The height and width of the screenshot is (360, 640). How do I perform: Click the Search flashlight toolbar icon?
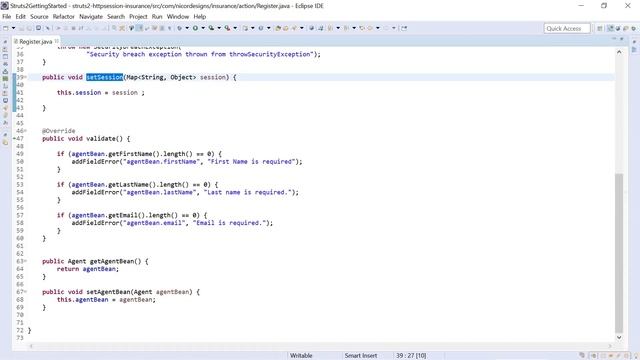pyautogui.click(x=293, y=28)
